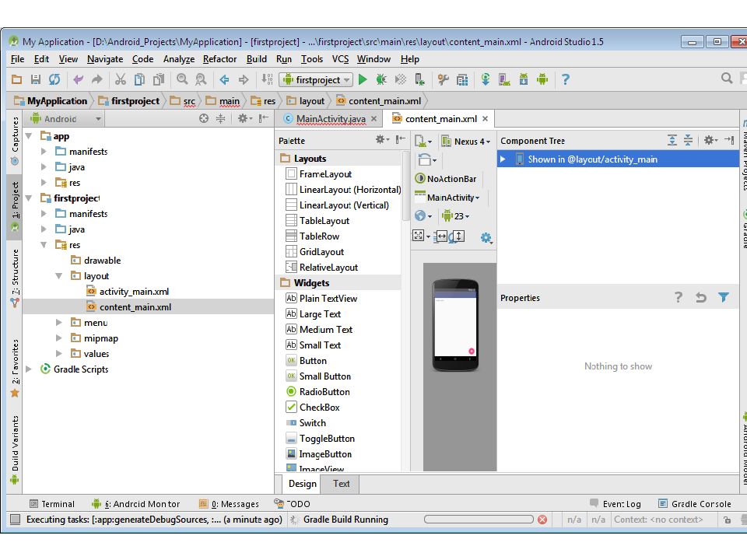Click the NoActionBar theme button
The height and width of the screenshot is (560, 747).
tap(446, 179)
